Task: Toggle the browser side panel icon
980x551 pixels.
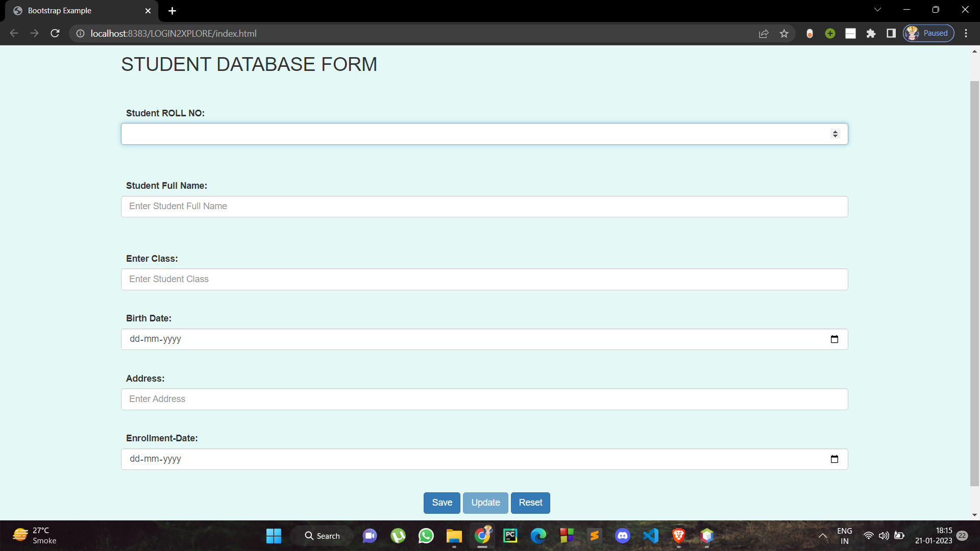Action: 891,34
